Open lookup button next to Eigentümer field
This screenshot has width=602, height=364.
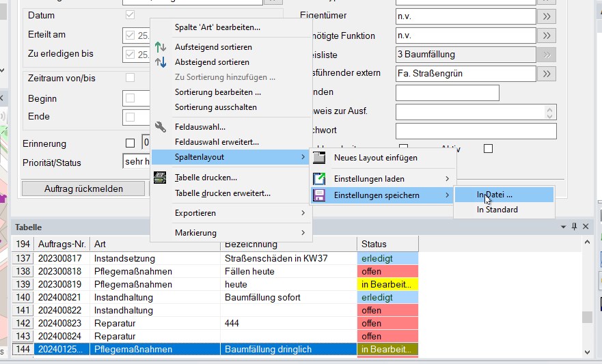[x=547, y=16]
